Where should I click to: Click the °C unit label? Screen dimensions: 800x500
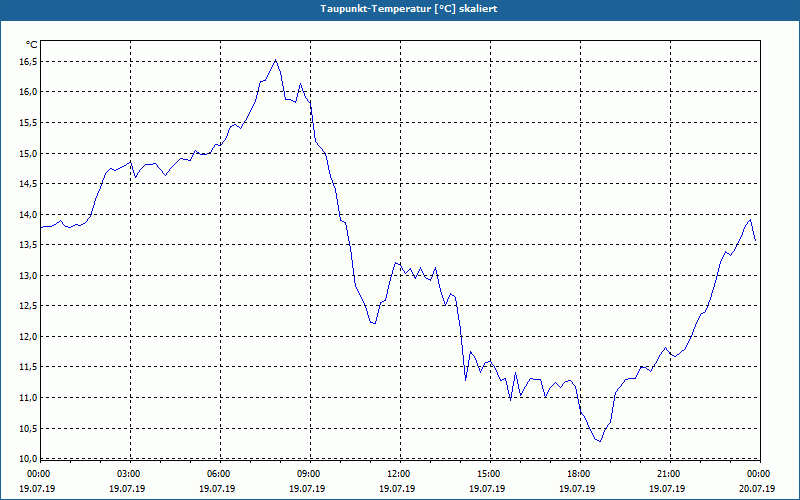(32, 45)
